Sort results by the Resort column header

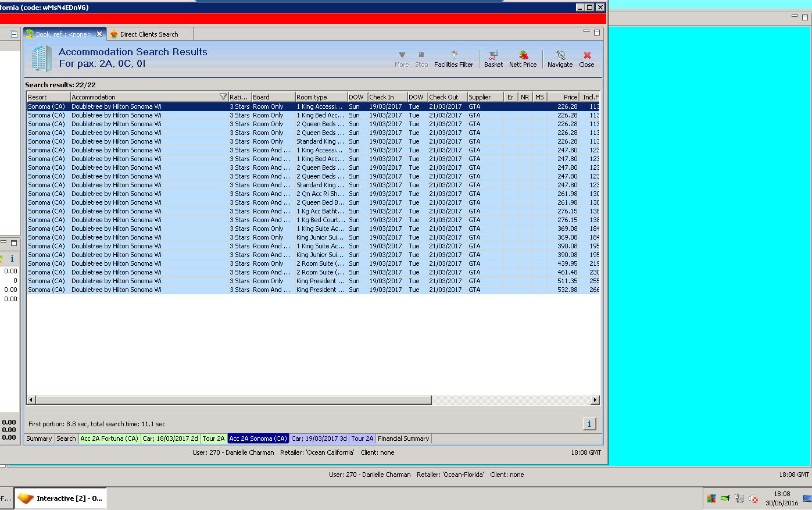pos(48,97)
